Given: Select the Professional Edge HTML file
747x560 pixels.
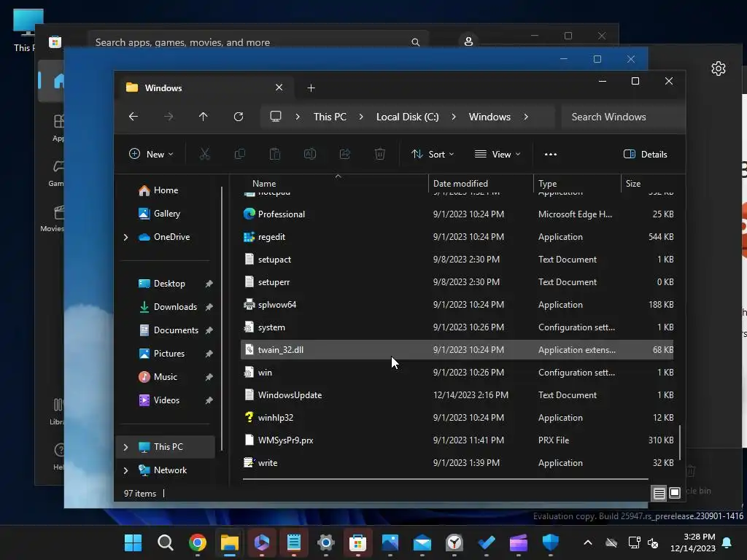Looking at the screenshot, I should pos(457,214).
